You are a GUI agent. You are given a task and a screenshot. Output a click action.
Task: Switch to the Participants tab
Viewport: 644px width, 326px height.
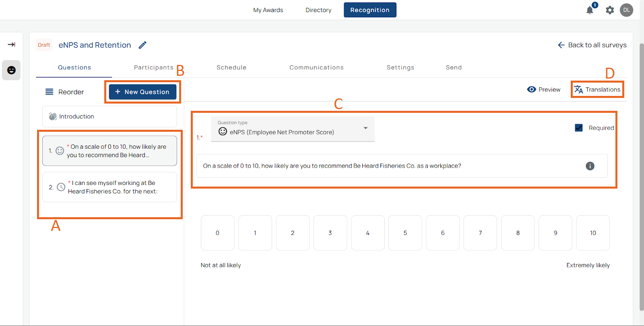pyautogui.click(x=154, y=68)
